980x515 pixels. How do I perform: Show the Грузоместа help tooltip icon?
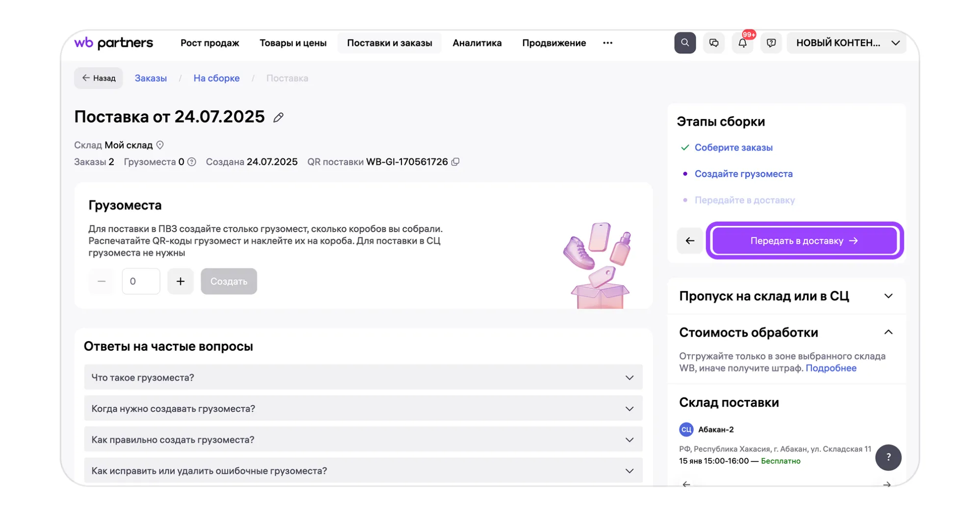pyautogui.click(x=192, y=162)
